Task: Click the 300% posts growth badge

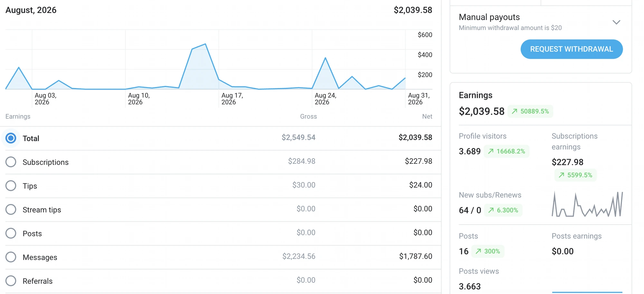Action: (x=488, y=251)
